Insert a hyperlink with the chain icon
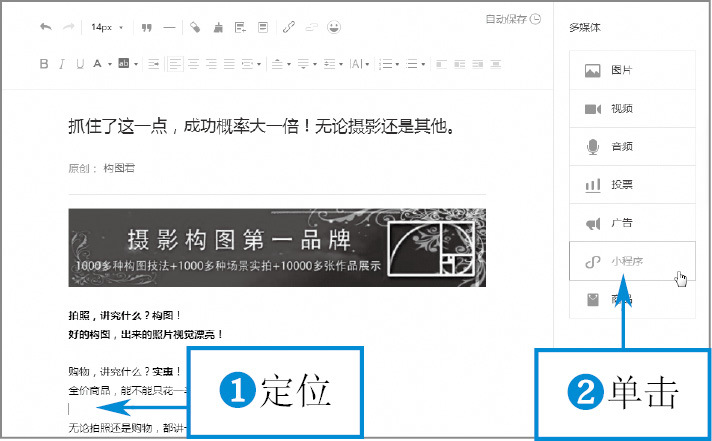712x441 pixels. [x=289, y=27]
